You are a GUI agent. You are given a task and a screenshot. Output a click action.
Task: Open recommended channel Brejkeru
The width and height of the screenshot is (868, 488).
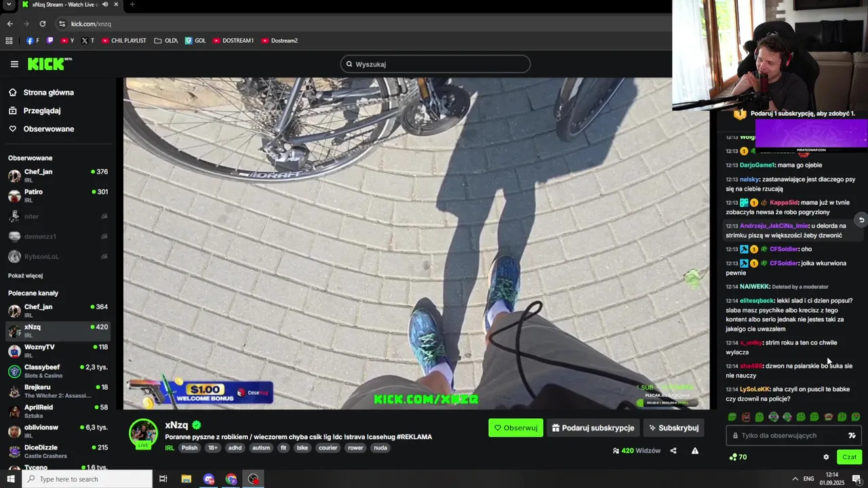(x=58, y=391)
